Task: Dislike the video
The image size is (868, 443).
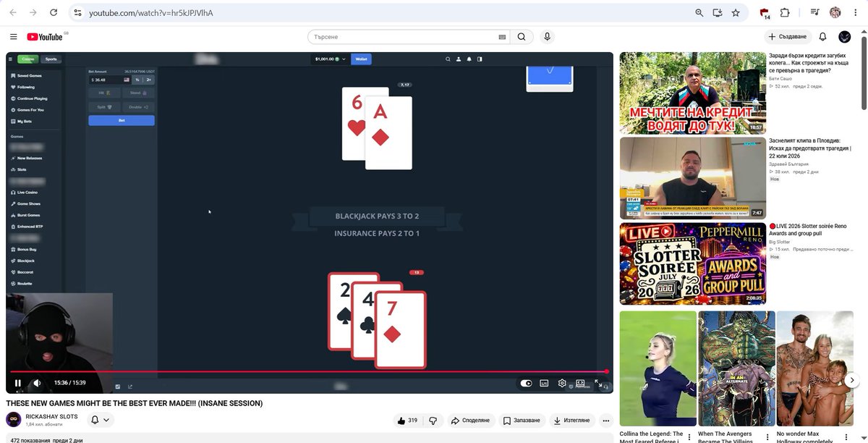Action: (x=433, y=420)
